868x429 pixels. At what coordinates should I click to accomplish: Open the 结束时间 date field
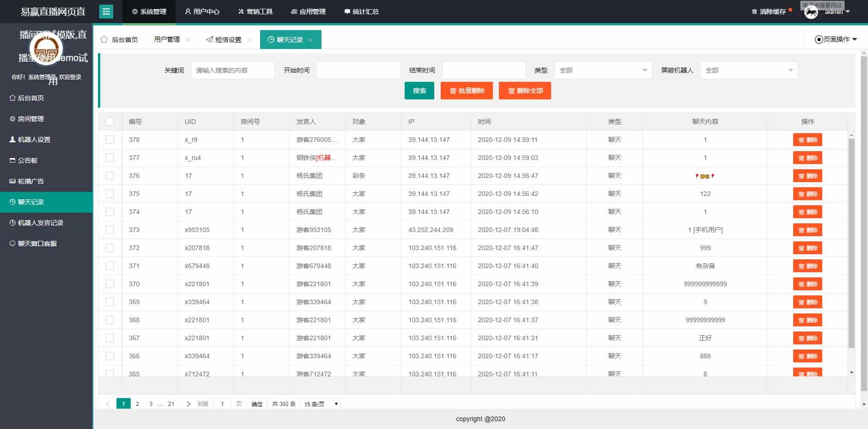[484, 70]
